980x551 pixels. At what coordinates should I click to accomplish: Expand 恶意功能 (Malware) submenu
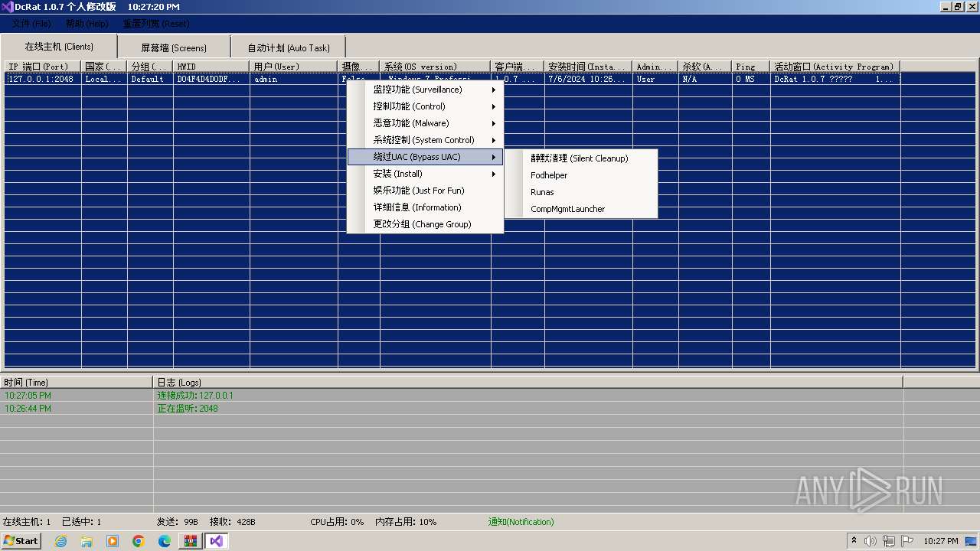click(x=425, y=123)
